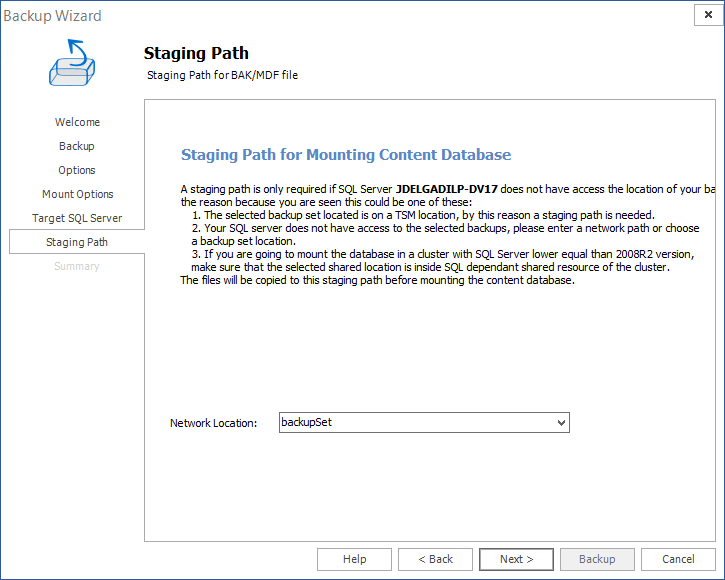This screenshot has width=725, height=580.
Task: Open the Options step
Action: click(x=77, y=170)
